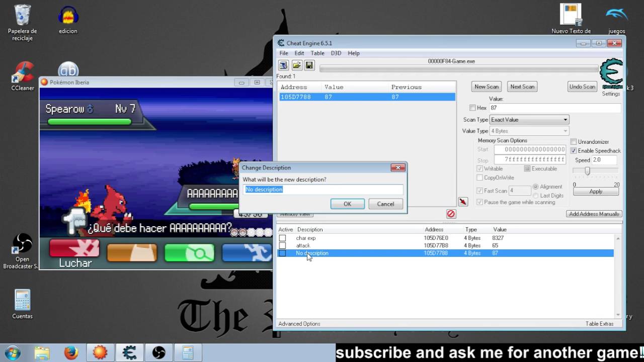Viewport: 644px width, 362px height.
Task: Open the Help menu
Action: coord(354,53)
